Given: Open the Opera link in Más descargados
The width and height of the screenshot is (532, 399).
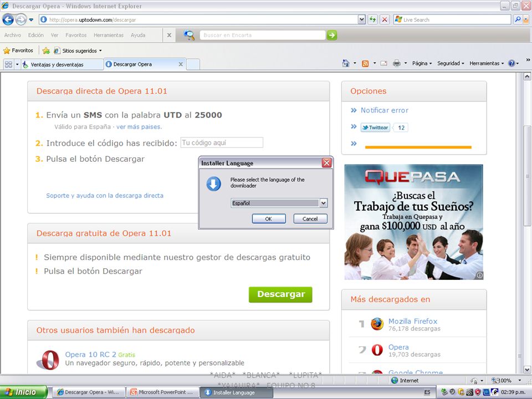Looking at the screenshot, I should (398, 347).
